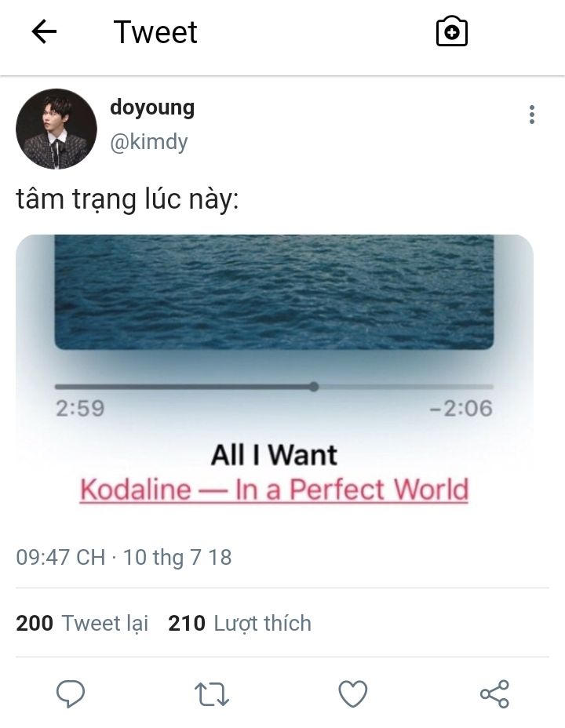Open the three-dot tweet options menu

click(532, 115)
